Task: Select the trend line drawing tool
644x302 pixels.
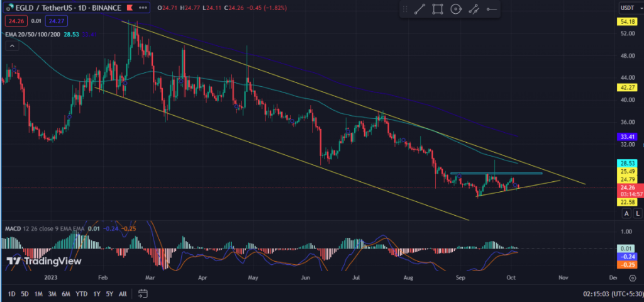Action: (419, 9)
